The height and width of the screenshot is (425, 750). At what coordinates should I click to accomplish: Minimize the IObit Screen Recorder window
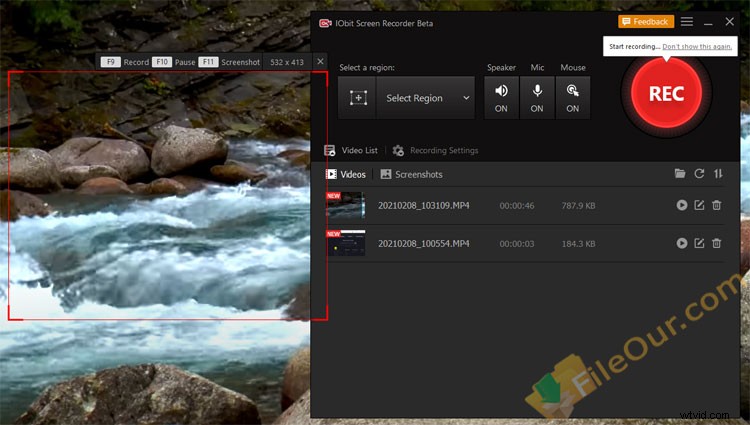click(x=708, y=22)
